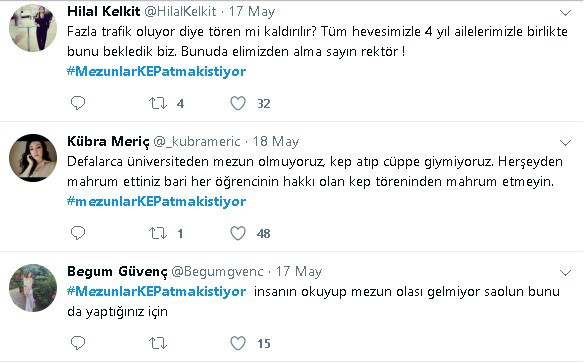Like Begum Güvenç's tweet with 15 likes

238,343
